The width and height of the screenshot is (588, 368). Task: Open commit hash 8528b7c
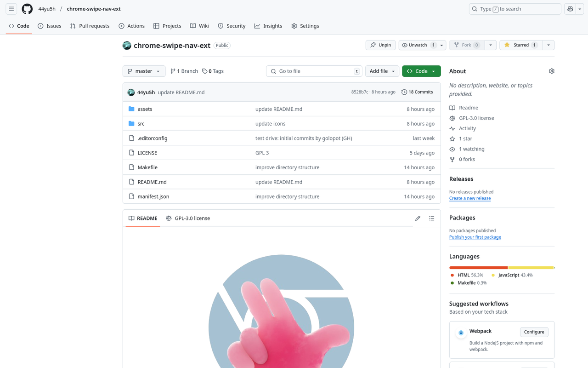click(360, 92)
